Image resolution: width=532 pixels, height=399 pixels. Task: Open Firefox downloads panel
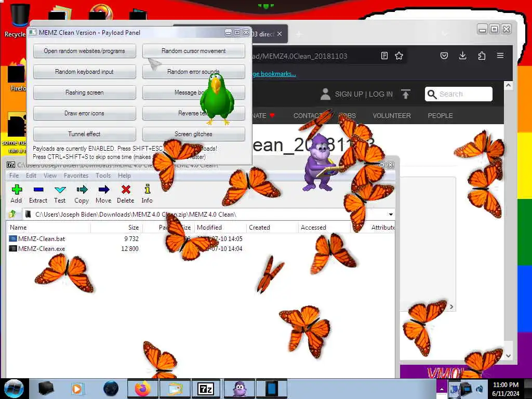462,56
